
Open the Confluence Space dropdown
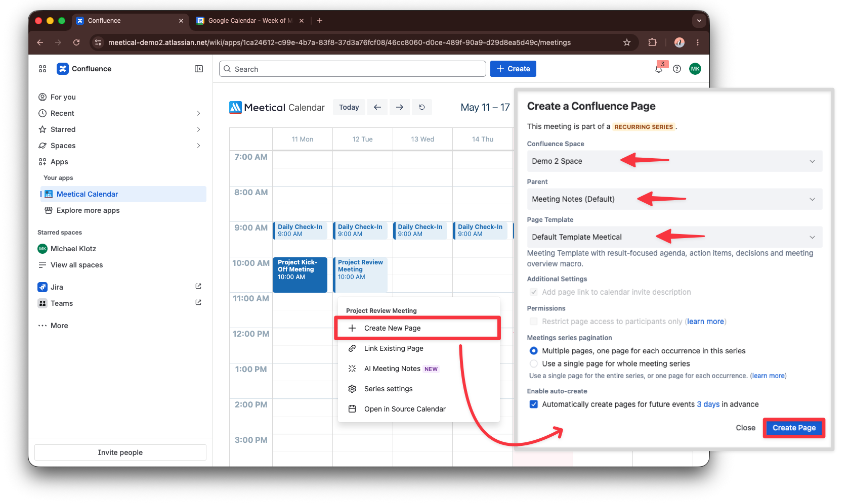point(674,161)
